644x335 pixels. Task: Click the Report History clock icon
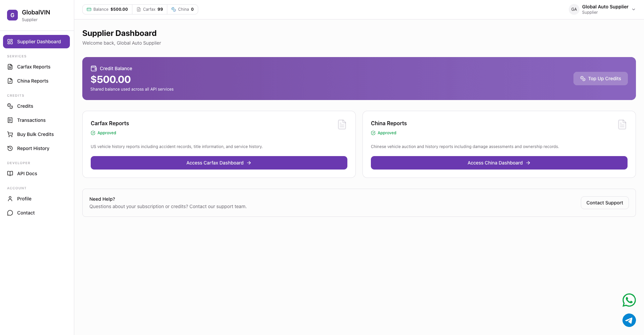pos(10,148)
